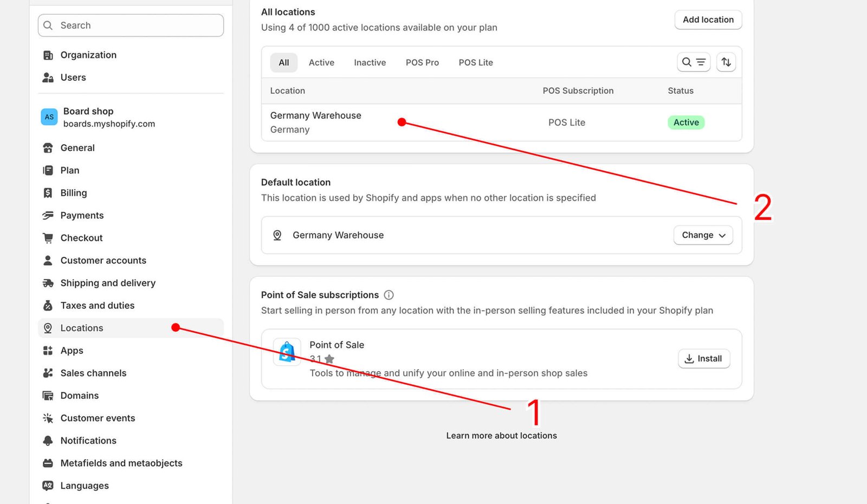The image size is (867, 504).
Task: Switch to the Inactive tab
Action: 370,63
